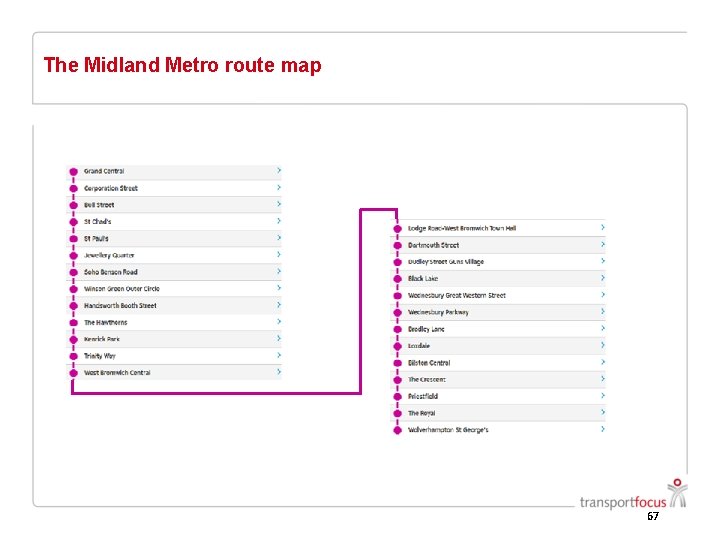Open The Hawthorns stop link
The width and height of the screenshot is (720, 540).
point(174,322)
